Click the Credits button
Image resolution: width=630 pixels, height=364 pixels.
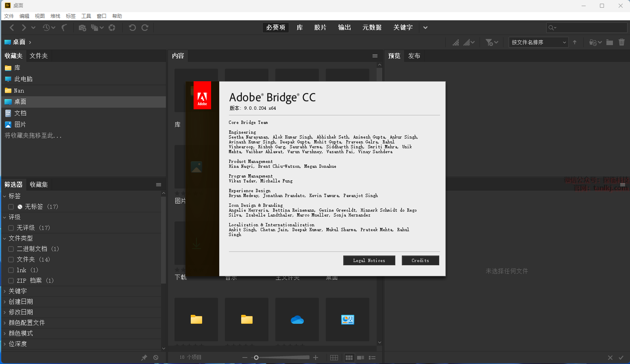[x=420, y=260]
